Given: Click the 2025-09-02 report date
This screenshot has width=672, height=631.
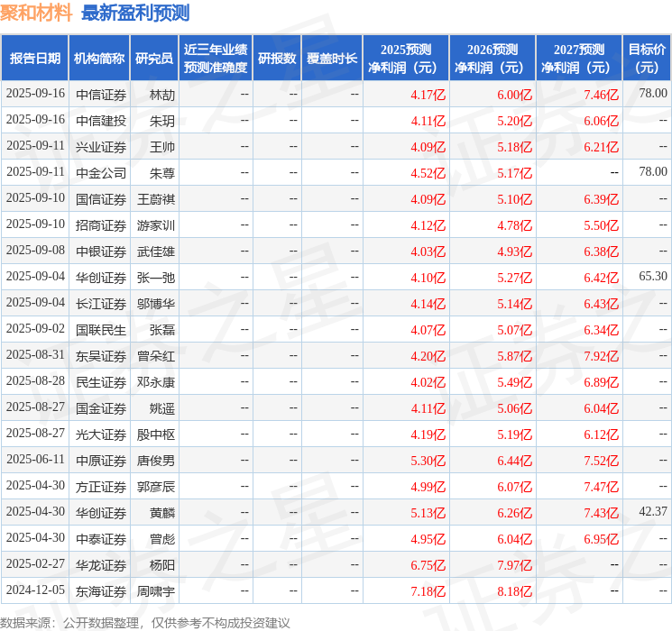Looking at the screenshot, I should [x=35, y=328].
